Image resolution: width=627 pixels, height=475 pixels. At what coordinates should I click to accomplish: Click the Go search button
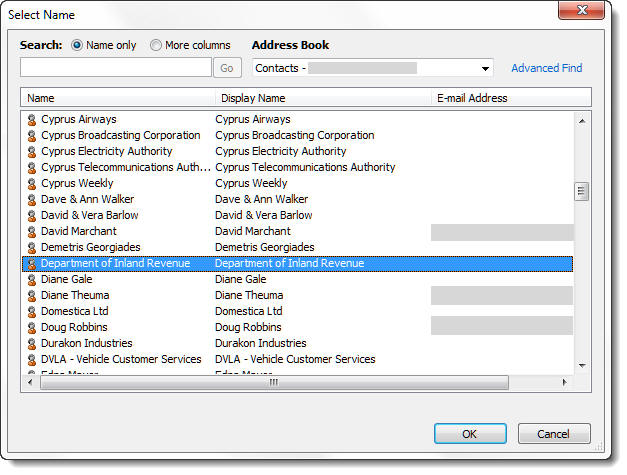(227, 68)
